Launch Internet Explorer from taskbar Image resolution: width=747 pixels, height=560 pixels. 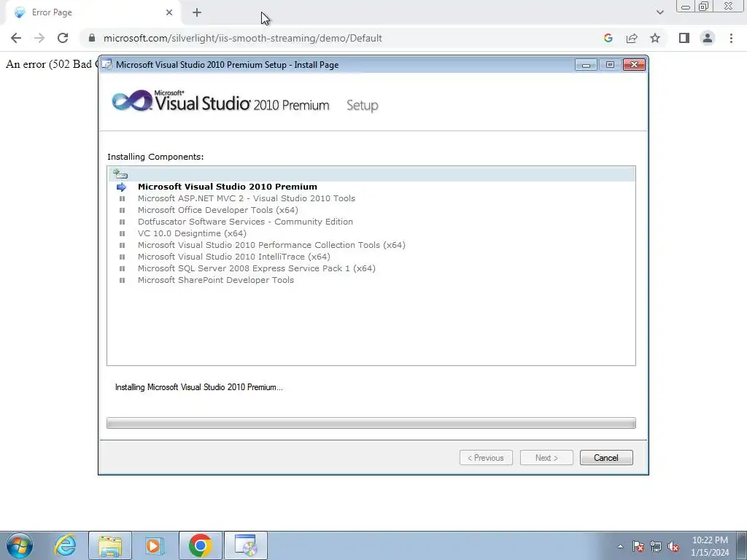click(x=65, y=545)
